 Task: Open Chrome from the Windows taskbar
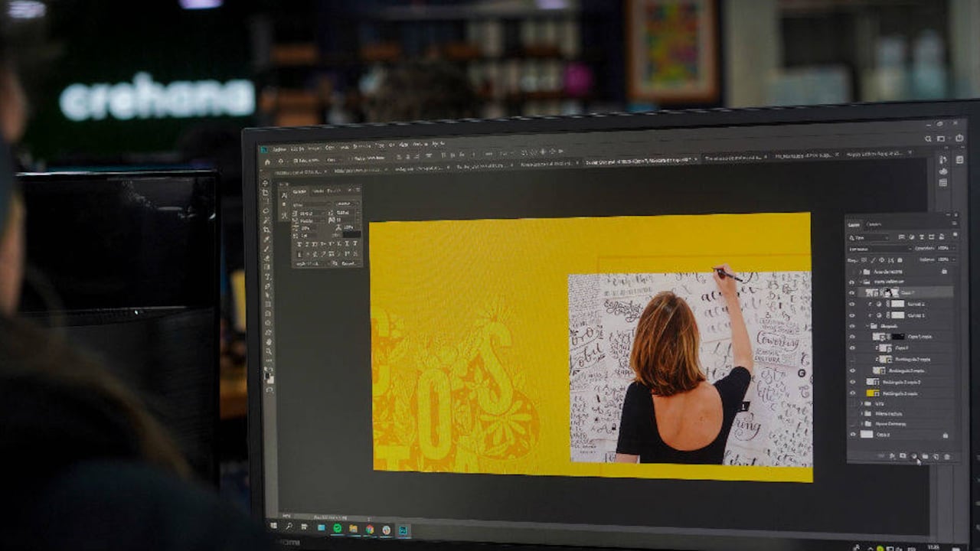click(x=370, y=529)
